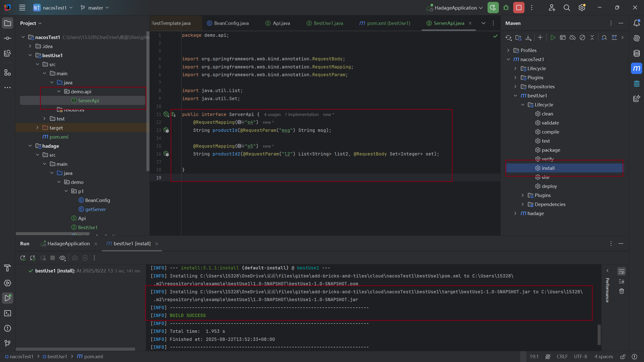Open the Structure tool window icon
This screenshot has width=644, height=362.
tap(8, 73)
